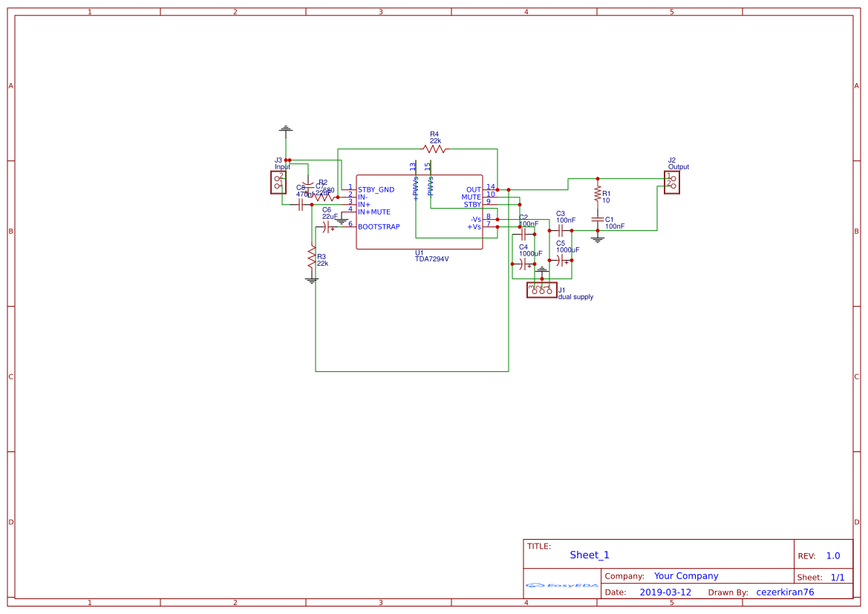Select the R1 10 ohm resistor symbol

point(597,194)
